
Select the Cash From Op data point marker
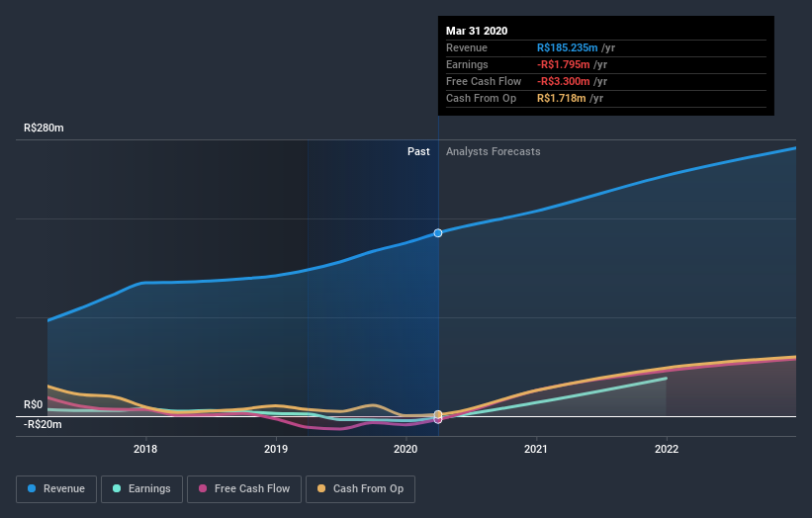tap(438, 414)
